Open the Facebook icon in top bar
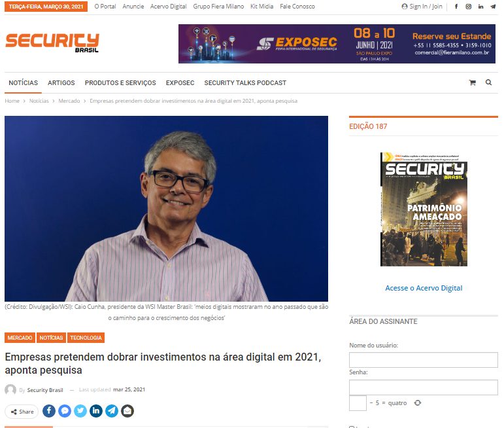Viewport: 504px width, 428px height. click(x=456, y=7)
